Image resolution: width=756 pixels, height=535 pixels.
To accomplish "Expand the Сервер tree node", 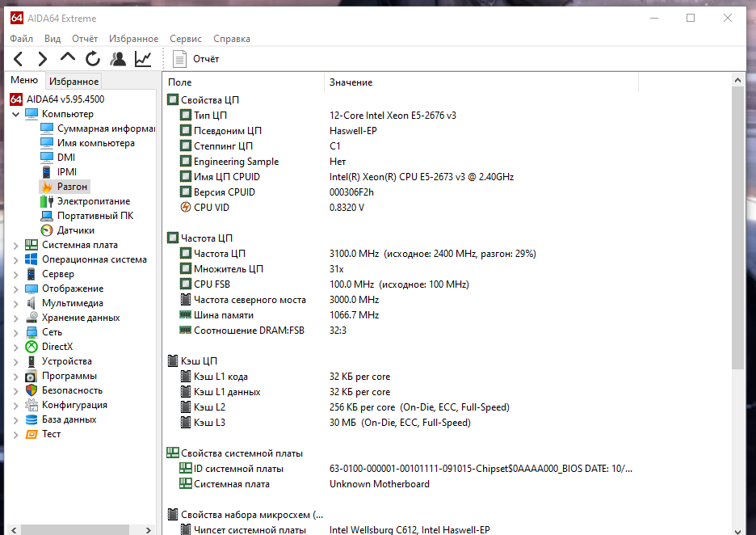I will 15,275.
